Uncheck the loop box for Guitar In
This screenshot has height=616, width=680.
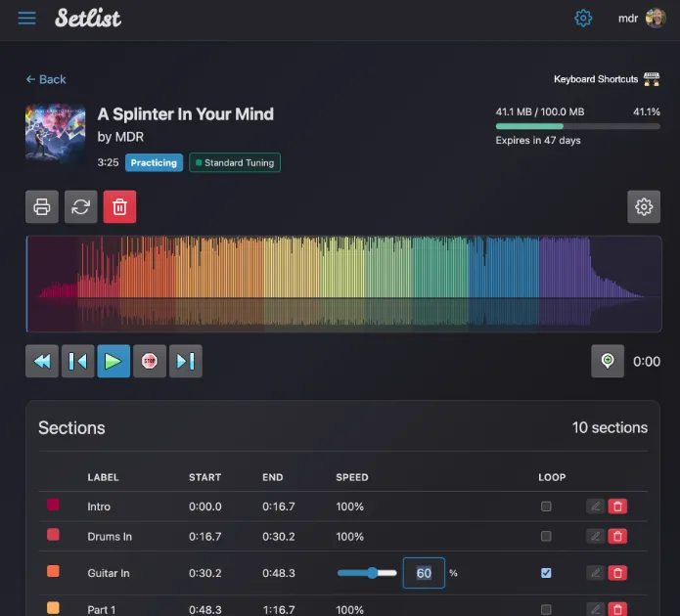click(x=546, y=573)
